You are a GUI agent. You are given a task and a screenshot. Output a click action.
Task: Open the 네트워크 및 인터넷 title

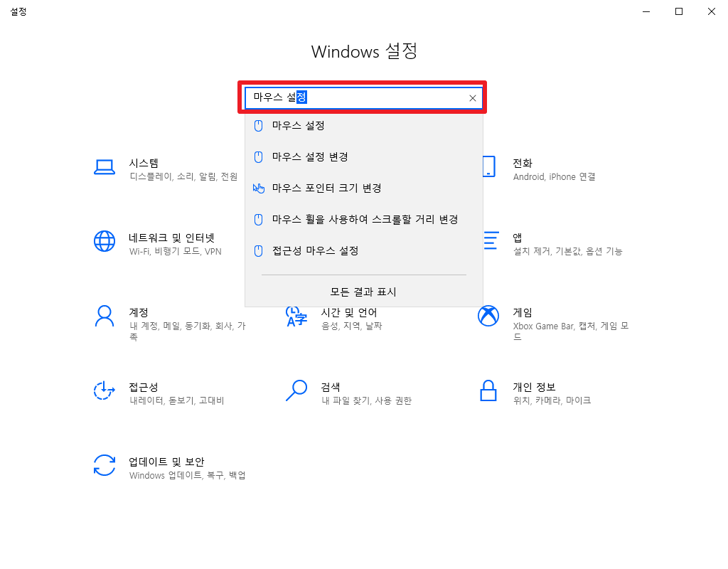[172, 238]
